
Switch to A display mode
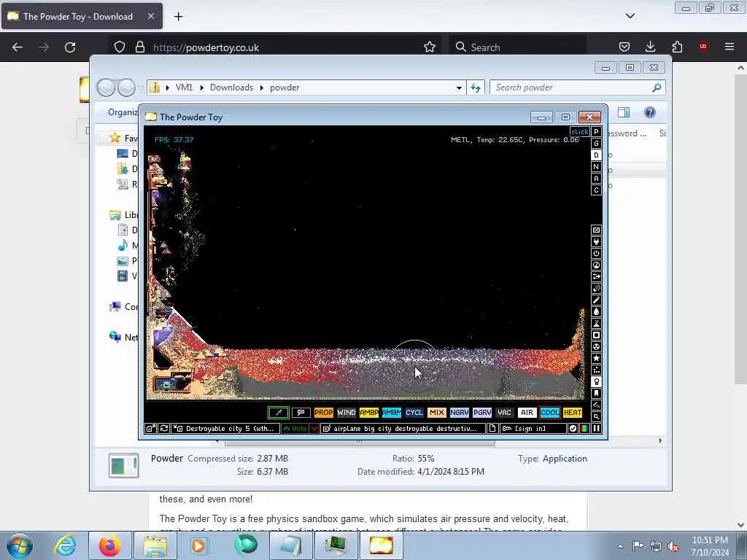[596, 179]
